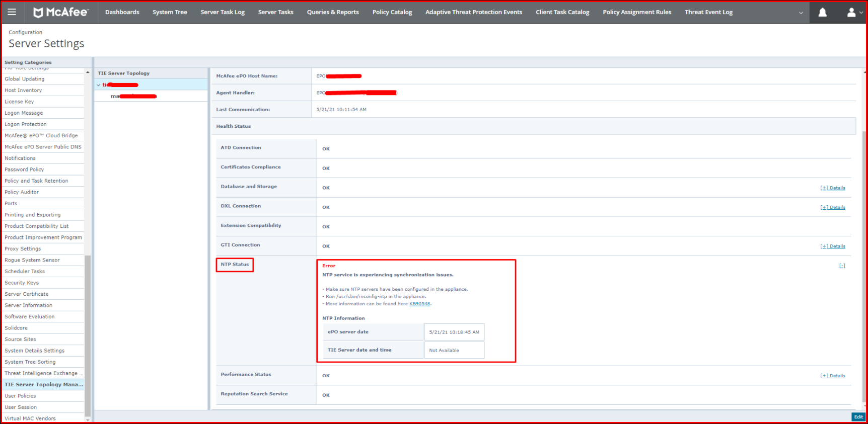868x424 pixels.
Task: Click Setting Categories scrollbar up arrow
Action: click(88, 72)
